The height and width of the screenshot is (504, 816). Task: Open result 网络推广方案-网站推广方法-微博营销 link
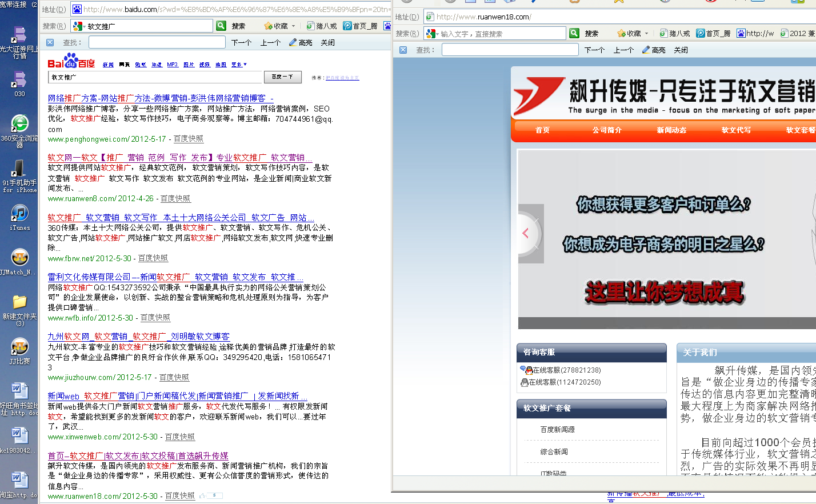[x=161, y=98]
